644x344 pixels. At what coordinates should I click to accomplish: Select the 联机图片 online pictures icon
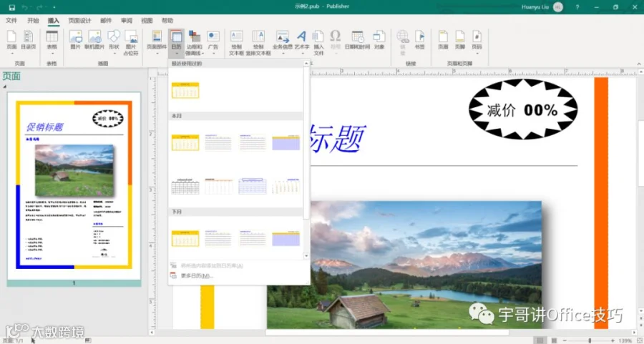point(94,40)
